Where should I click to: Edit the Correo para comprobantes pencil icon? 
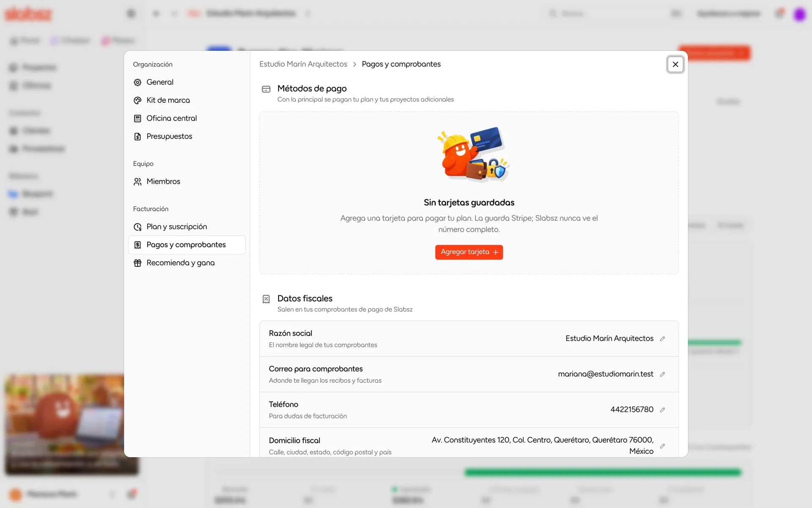(x=662, y=374)
